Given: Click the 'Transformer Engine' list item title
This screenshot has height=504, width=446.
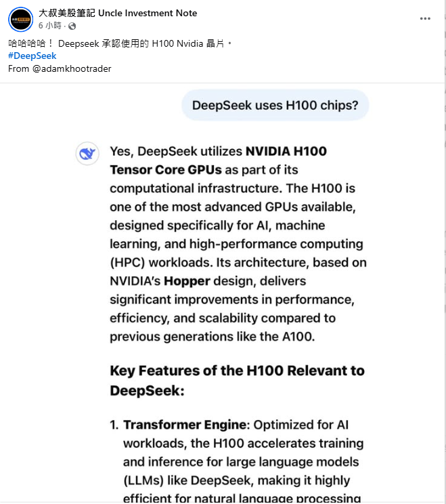Looking at the screenshot, I should coord(185,425).
